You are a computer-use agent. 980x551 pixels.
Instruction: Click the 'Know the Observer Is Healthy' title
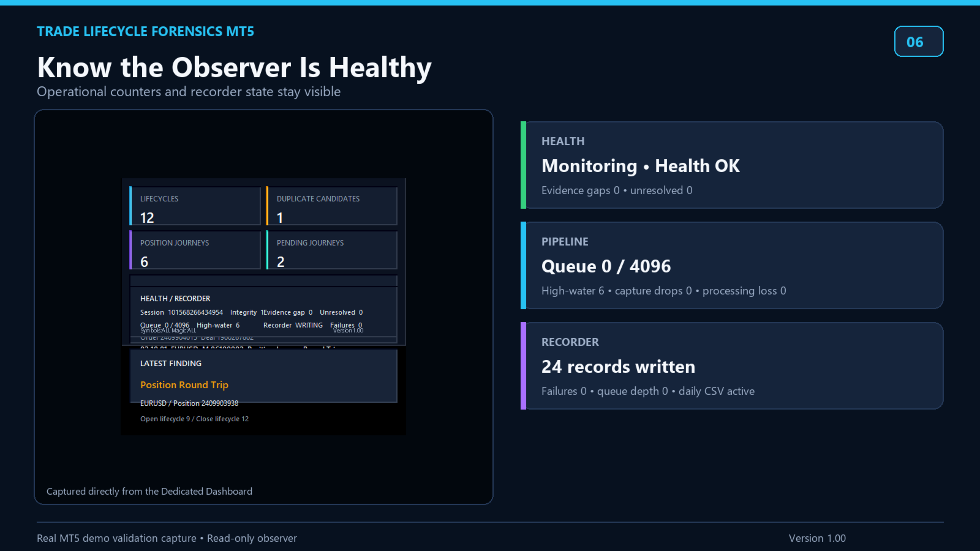click(235, 67)
